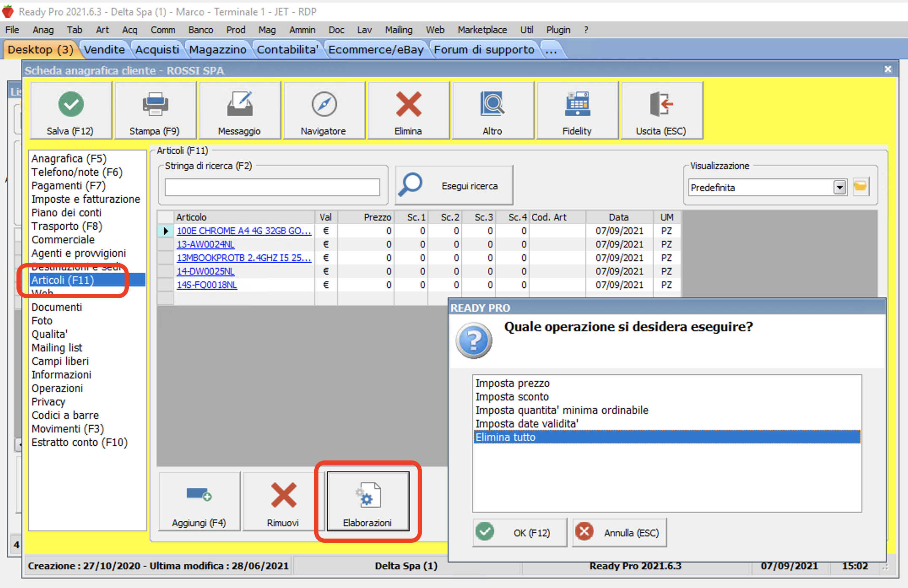Viewport: 908px width, 588px height.
Task: Open the Predefinita visualizzazione dropdown
Action: pyautogui.click(x=840, y=187)
